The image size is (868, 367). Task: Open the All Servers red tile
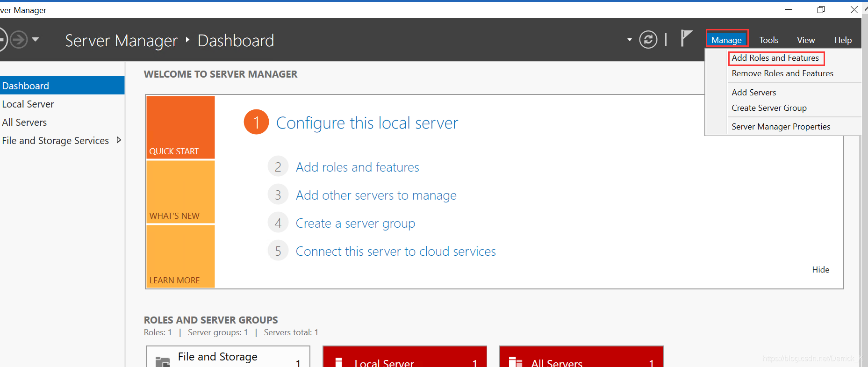[581, 357]
